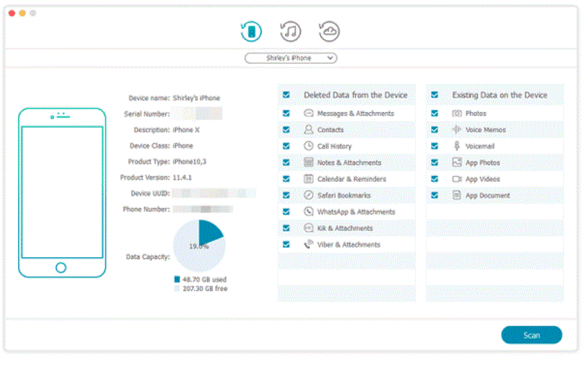
Task: Click the Messages & Attachments speech bubble icon
Action: (x=308, y=113)
